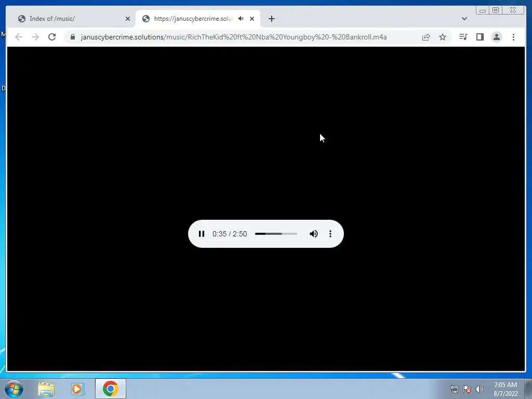Open Action Center flag icon

(x=467, y=389)
